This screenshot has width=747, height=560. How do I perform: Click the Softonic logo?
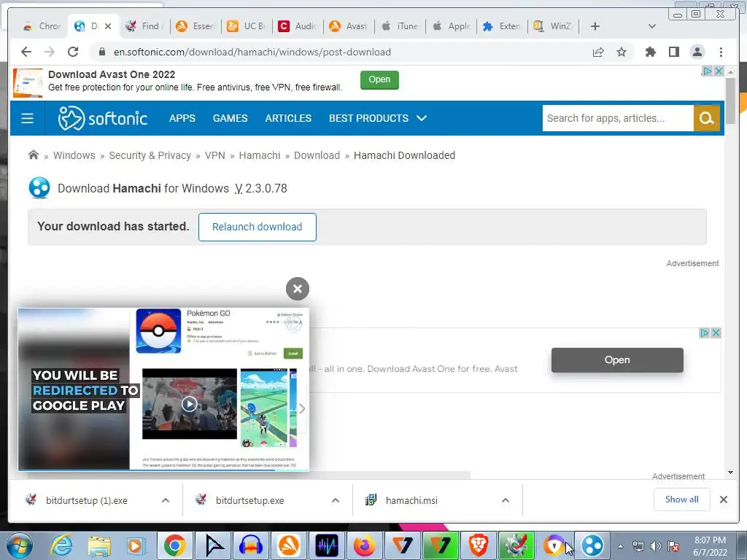pos(102,118)
